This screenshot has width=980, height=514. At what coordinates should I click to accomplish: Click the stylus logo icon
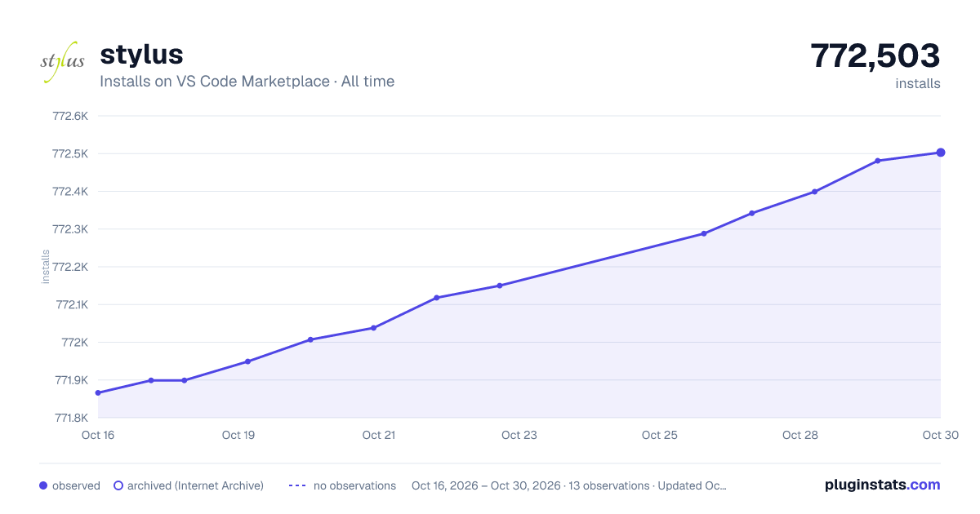pyautogui.click(x=63, y=63)
